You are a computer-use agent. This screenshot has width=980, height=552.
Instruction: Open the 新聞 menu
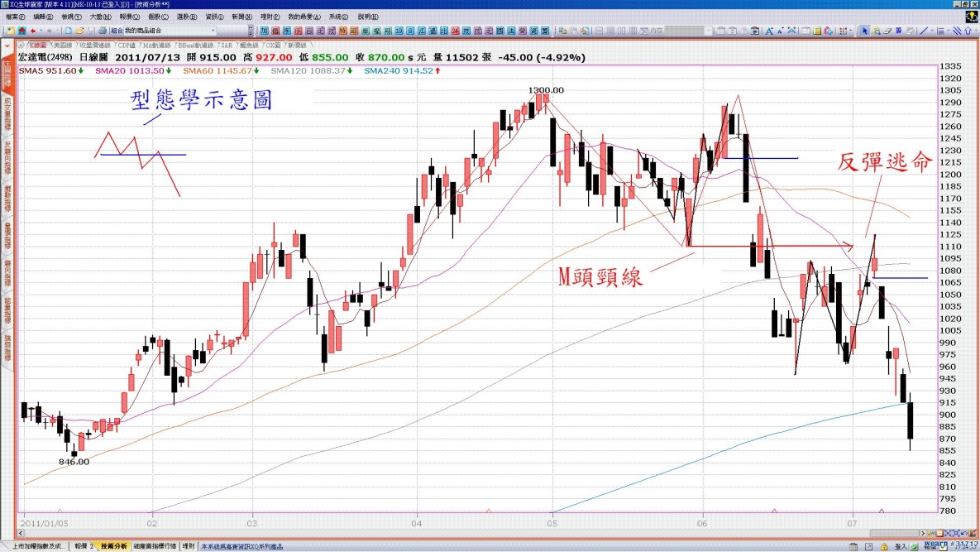(241, 17)
